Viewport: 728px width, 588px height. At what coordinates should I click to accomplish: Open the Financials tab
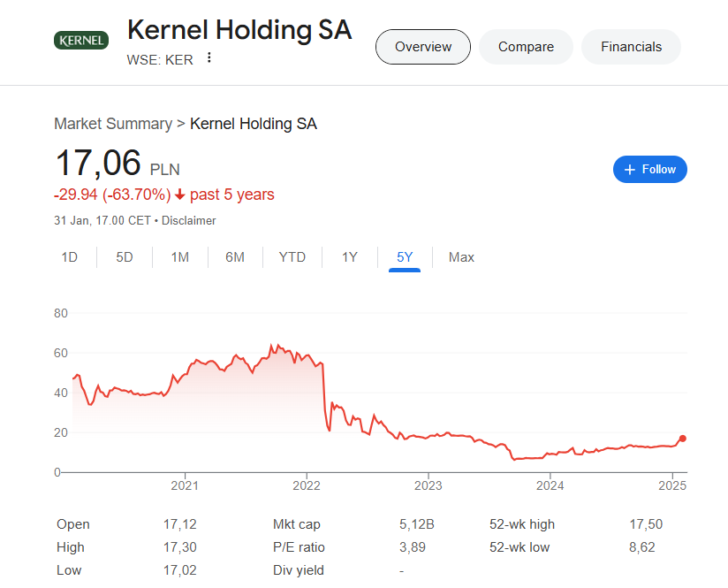pos(631,47)
